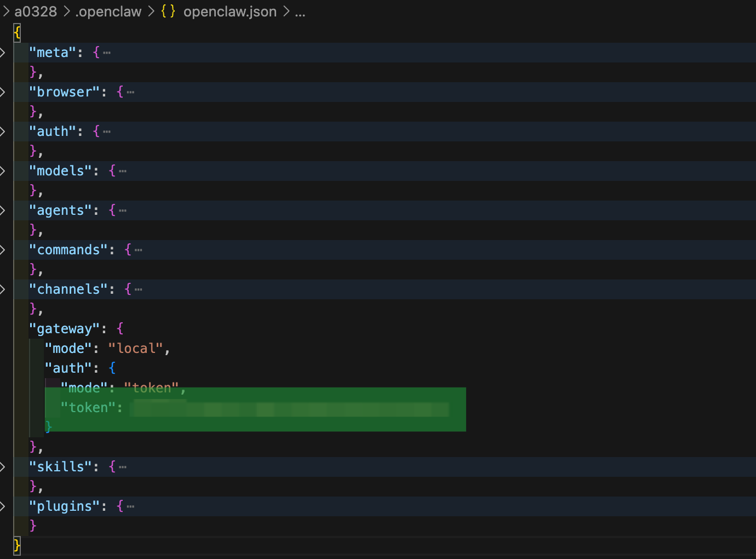Click the "local" string value
Screen dimensions: 756x559
[135, 349]
